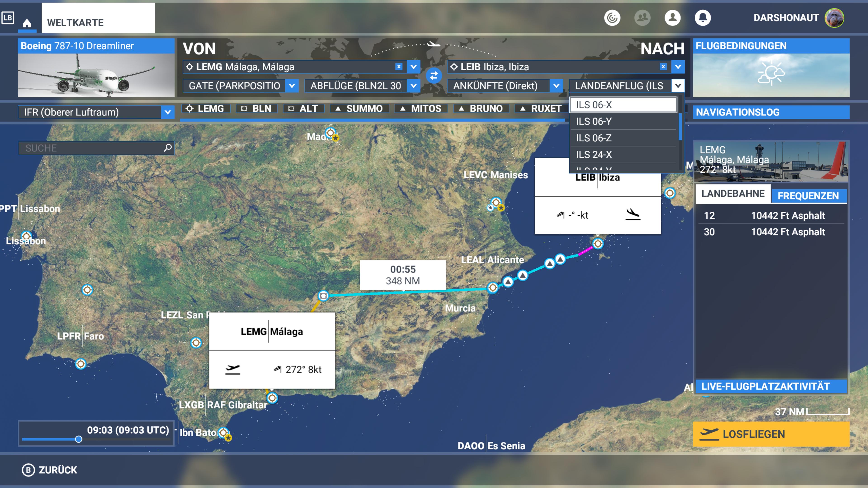Select the LEIB Ibiza airport map marker

(598, 244)
